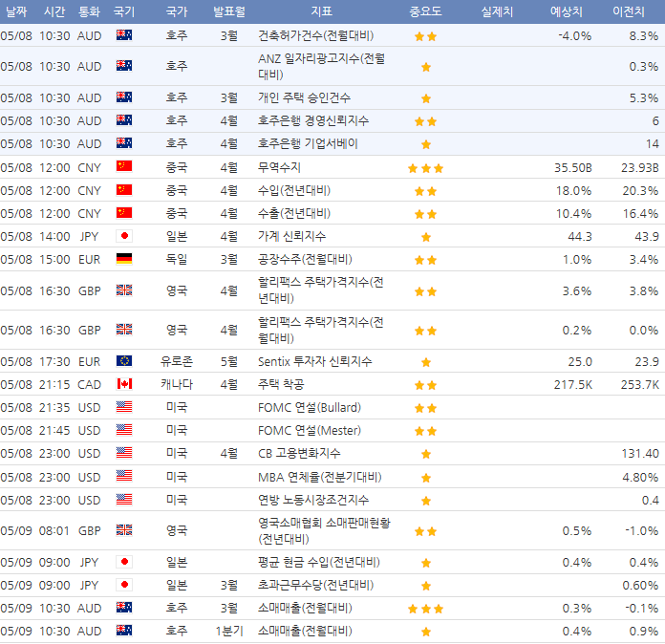Click the Australia flag in 건축허가건수 row
Viewport: 665px width, 644px height.
(x=124, y=35)
